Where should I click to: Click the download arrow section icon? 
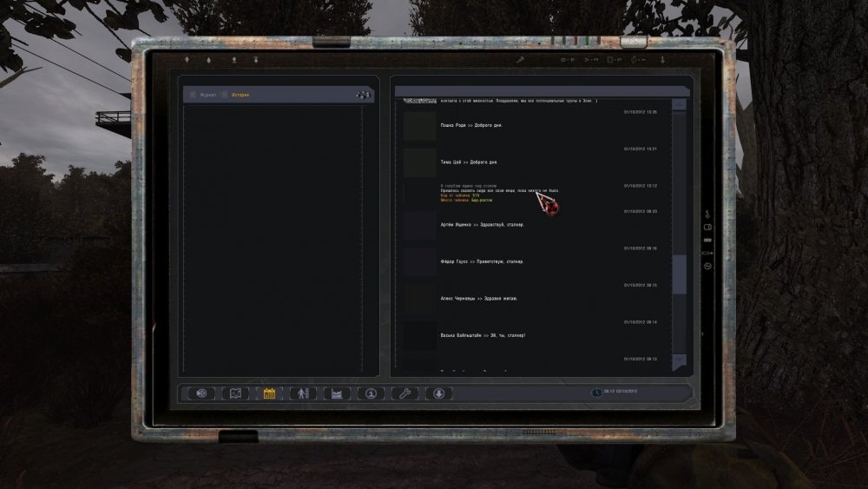(439, 393)
